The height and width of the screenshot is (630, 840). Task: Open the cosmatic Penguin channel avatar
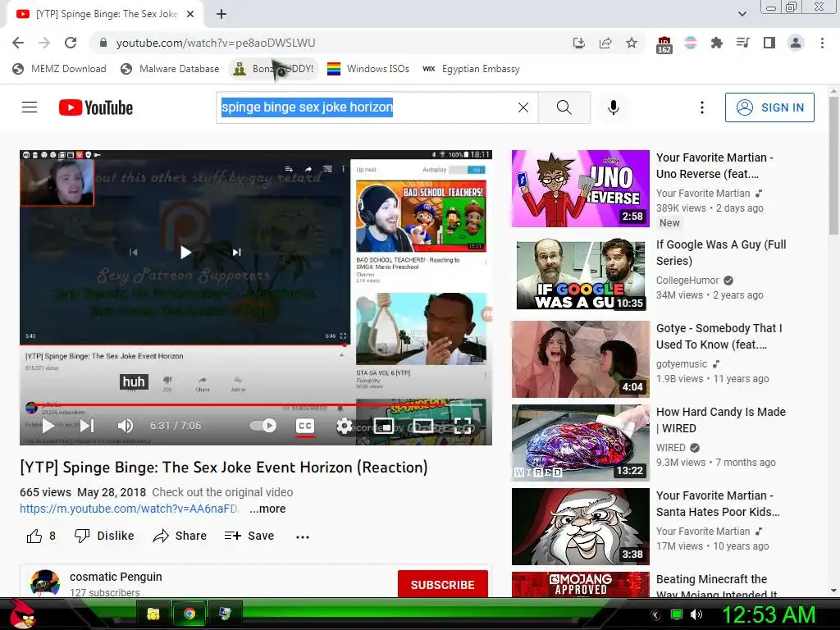pos(45,583)
